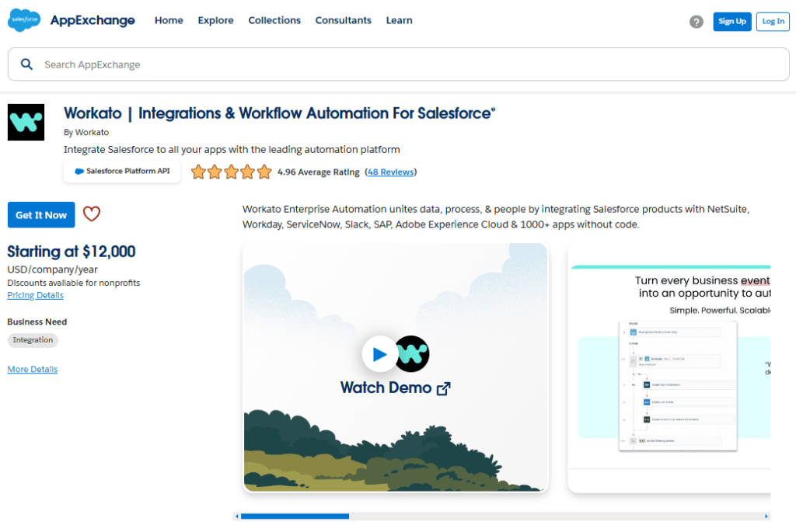Focus the Search AppExchange field
Image resolution: width=796 pixels, height=532 pixels.
(x=399, y=64)
